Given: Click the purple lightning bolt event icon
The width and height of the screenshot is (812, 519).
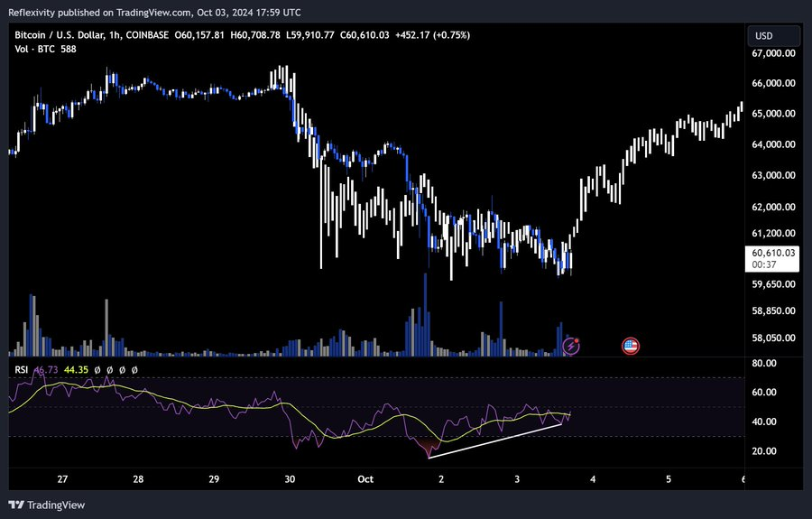Looking at the screenshot, I should [x=571, y=345].
